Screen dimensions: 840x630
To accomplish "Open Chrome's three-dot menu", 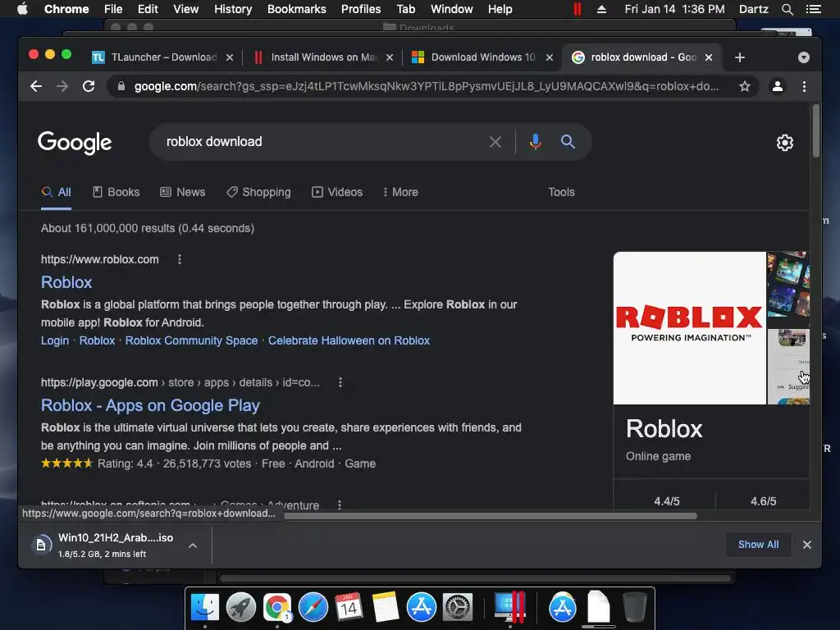I will click(x=804, y=86).
